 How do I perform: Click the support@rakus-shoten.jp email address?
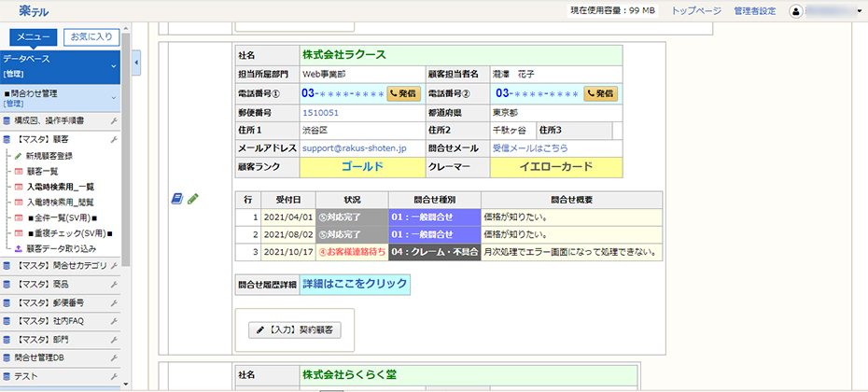pos(354,148)
